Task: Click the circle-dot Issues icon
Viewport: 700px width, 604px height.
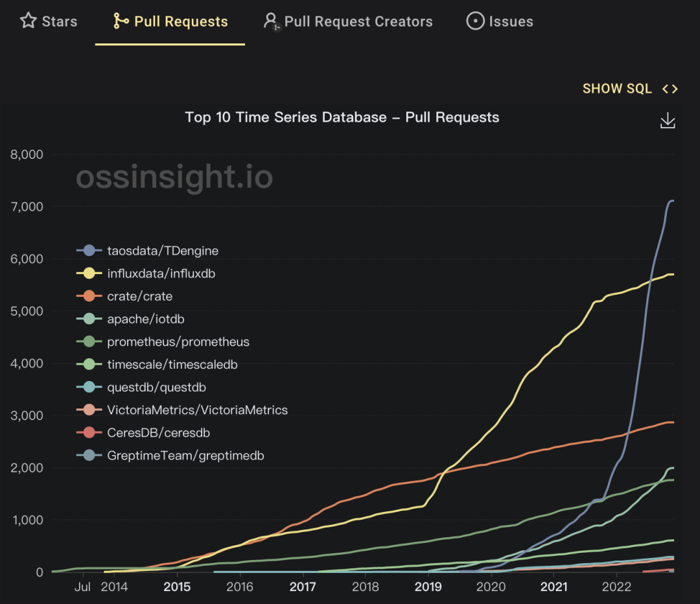Action: click(475, 21)
